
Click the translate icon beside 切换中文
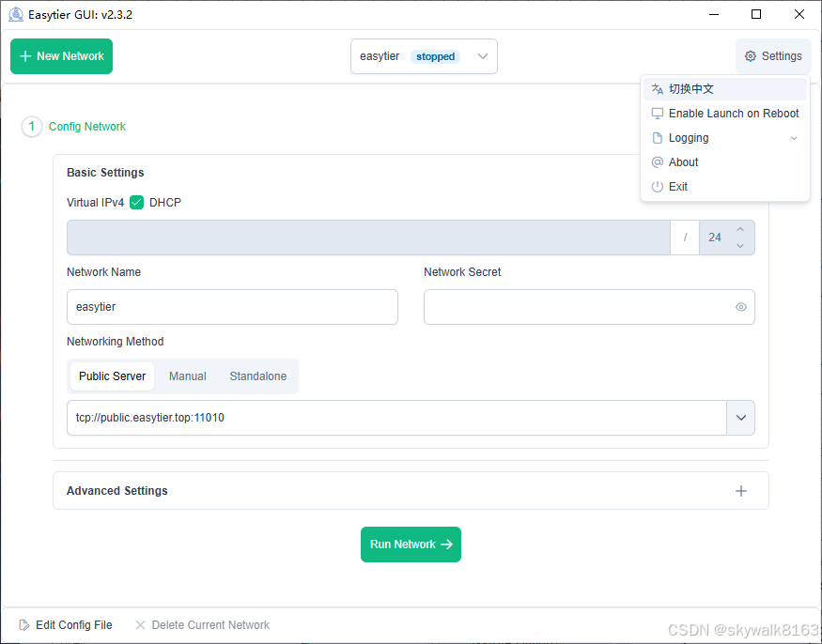[x=657, y=89]
